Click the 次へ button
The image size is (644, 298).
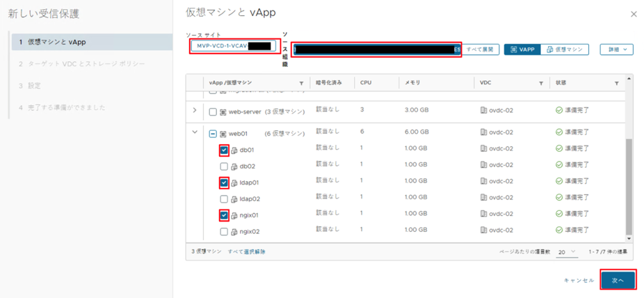point(618,280)
